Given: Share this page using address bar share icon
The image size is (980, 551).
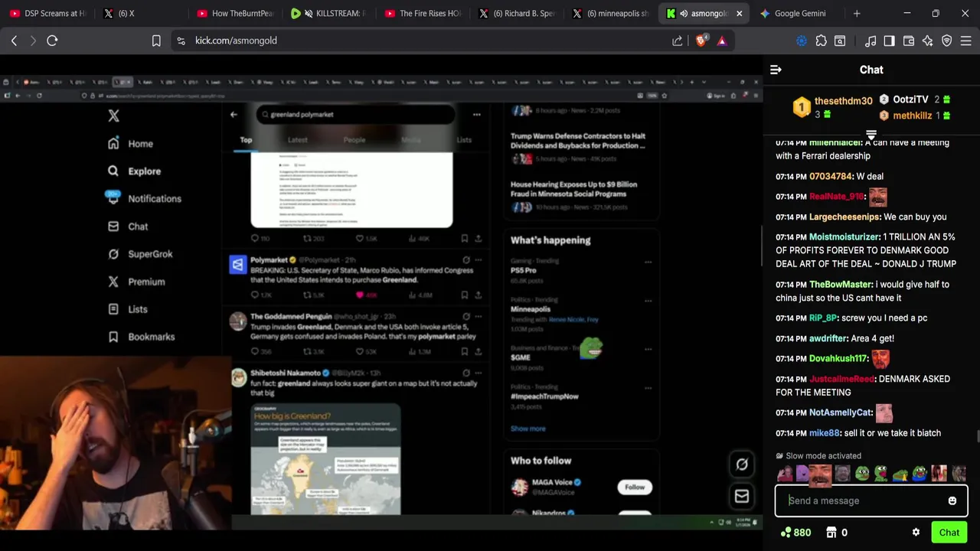Looking at the screenshot, I should [677, 41].
